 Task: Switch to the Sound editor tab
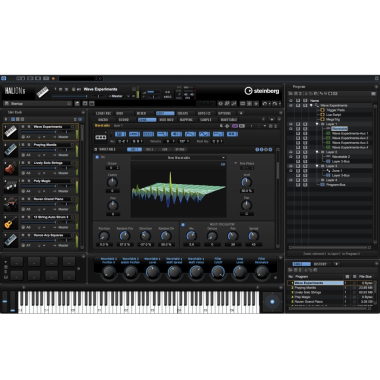coord(124,120)
